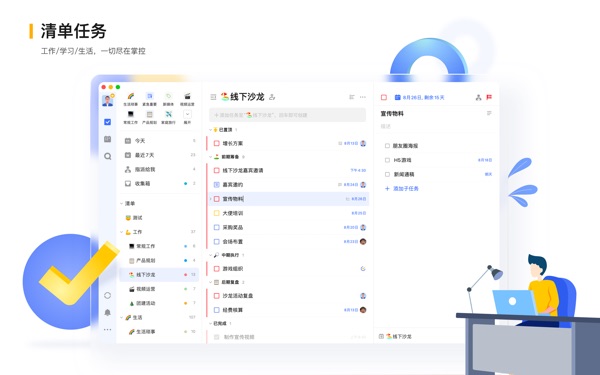Open the user avatar profile
The height and width of the screenshot is (375, 600).
click(108, 101)
